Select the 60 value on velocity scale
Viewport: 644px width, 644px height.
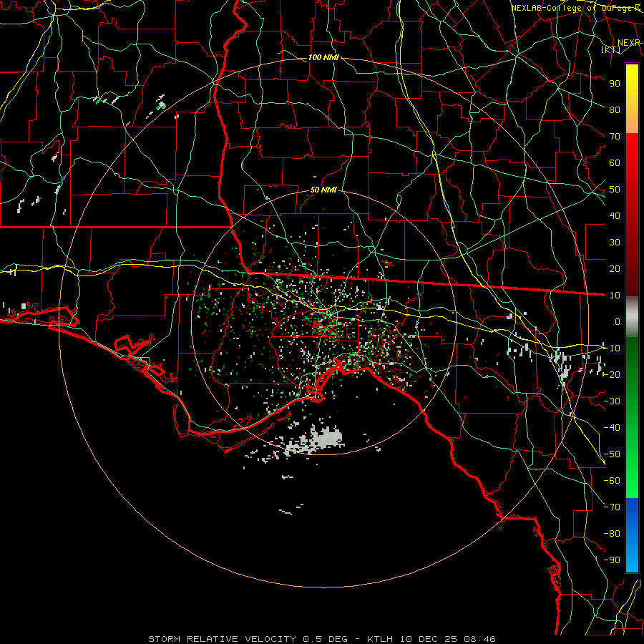(x=615, y=162)
